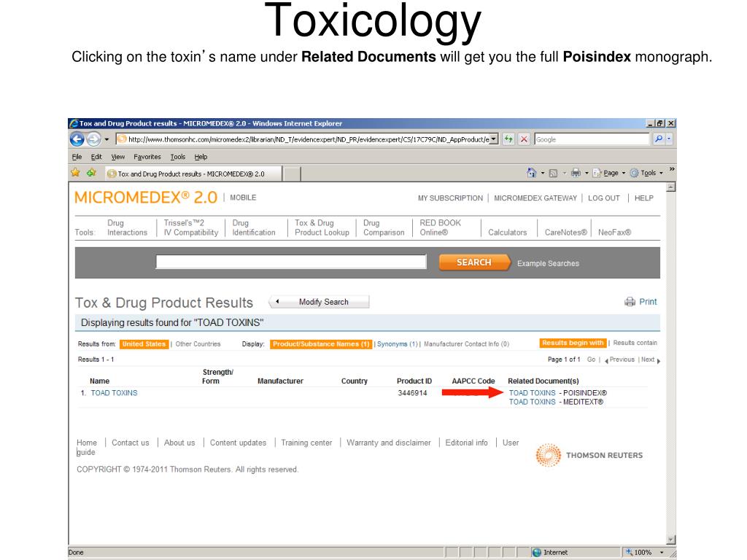Screen dimensions: 747x560
Task: Select Synonyms (1) display filter
Action: pos(397,344)
